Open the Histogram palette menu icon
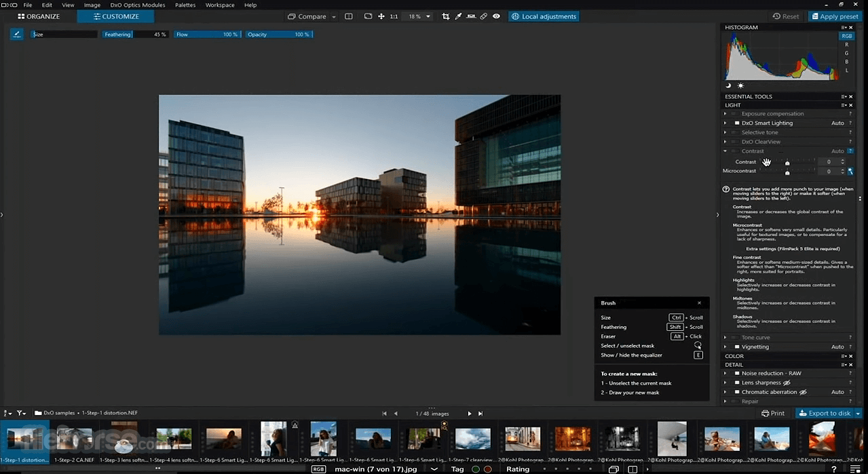 (x=844, y=27)
